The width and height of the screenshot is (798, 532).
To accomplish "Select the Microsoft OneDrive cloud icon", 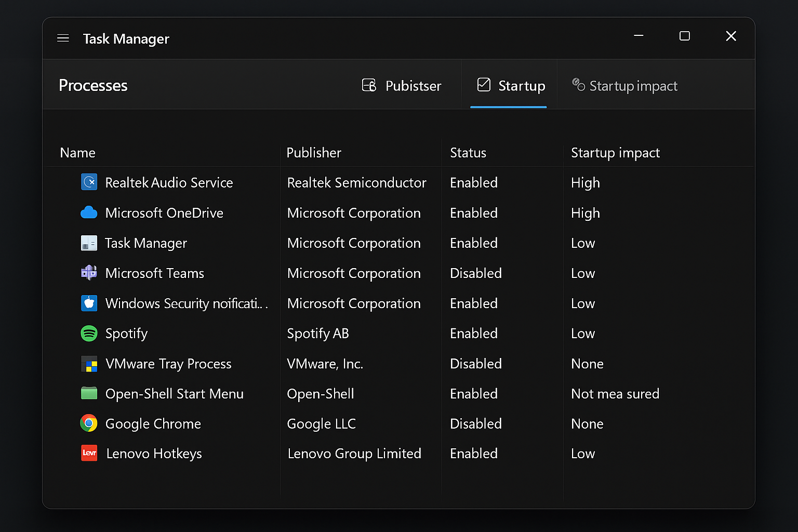I will click(x=89, y=212).
